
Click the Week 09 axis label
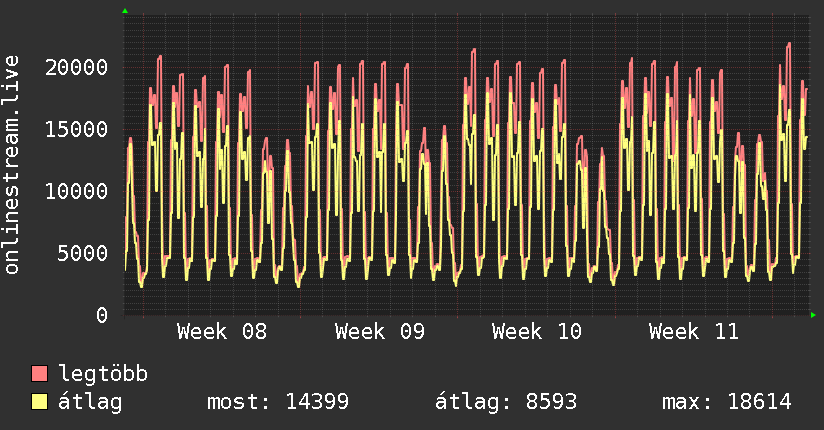379,332
